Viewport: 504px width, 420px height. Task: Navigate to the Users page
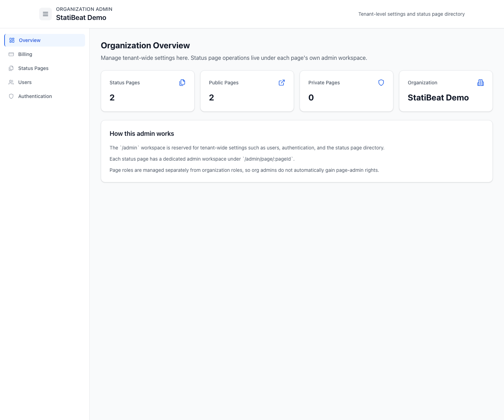[x=25, y=82]
